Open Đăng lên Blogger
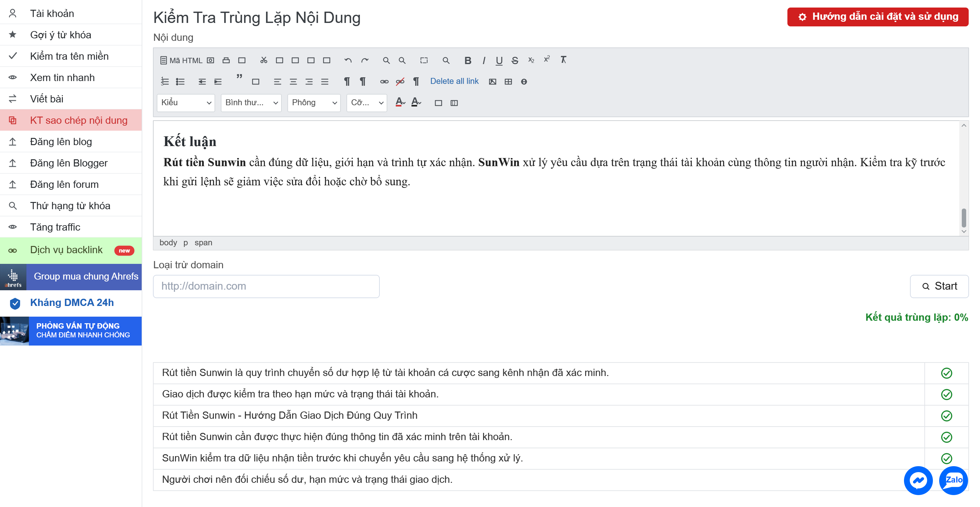Screen dimensions: 980x507 click(x=71, y=163)
